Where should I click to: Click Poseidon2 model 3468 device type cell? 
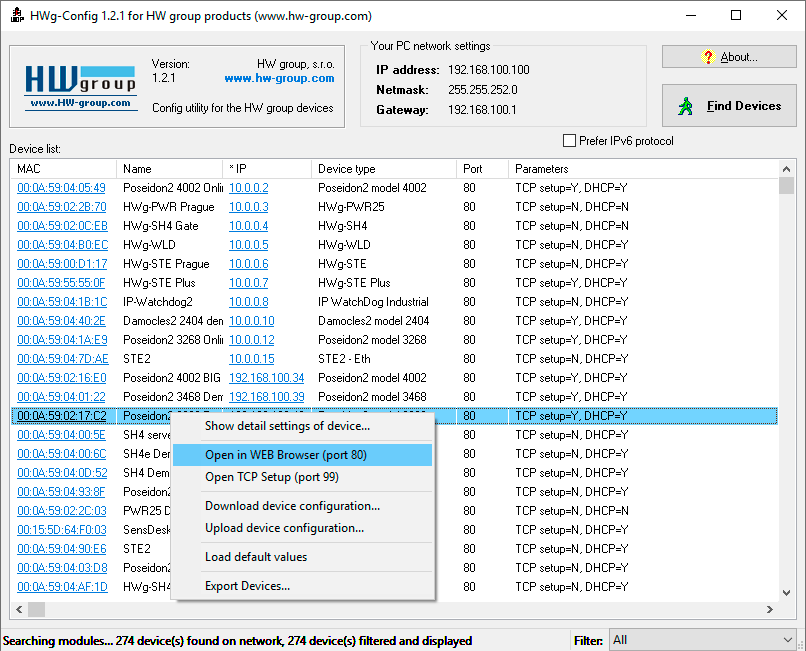(x=372, y=397)
